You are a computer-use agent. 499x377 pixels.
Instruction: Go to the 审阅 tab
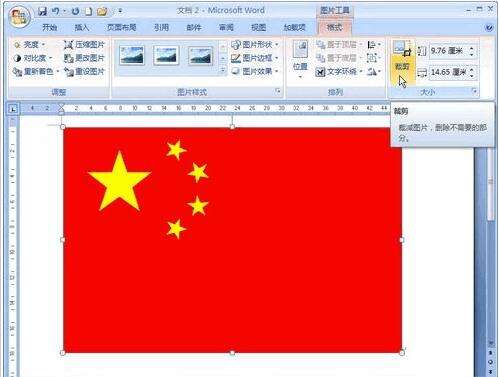(x=226, y=27)
